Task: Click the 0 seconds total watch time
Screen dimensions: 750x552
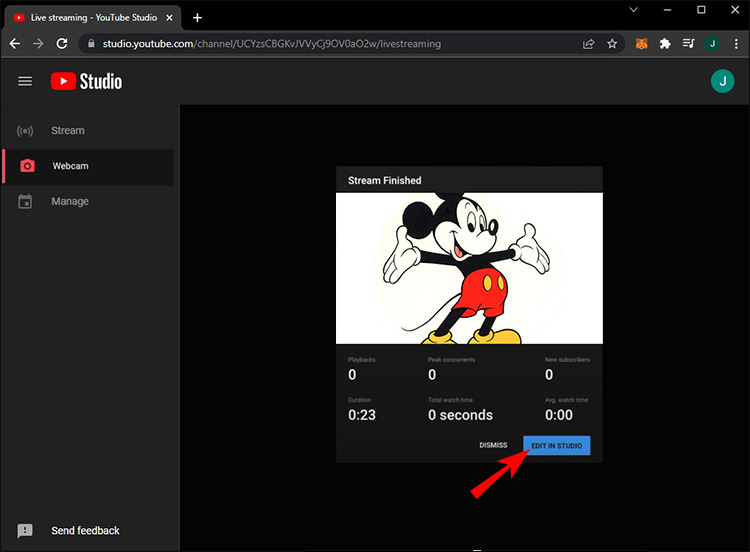Action: tap(460, 415)
